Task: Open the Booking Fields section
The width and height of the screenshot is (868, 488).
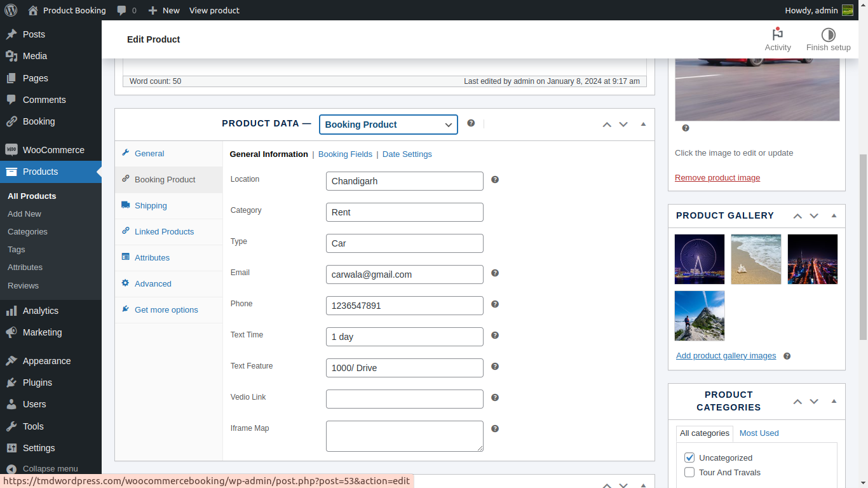Action: pyautogui.click(x=345, y=154)
